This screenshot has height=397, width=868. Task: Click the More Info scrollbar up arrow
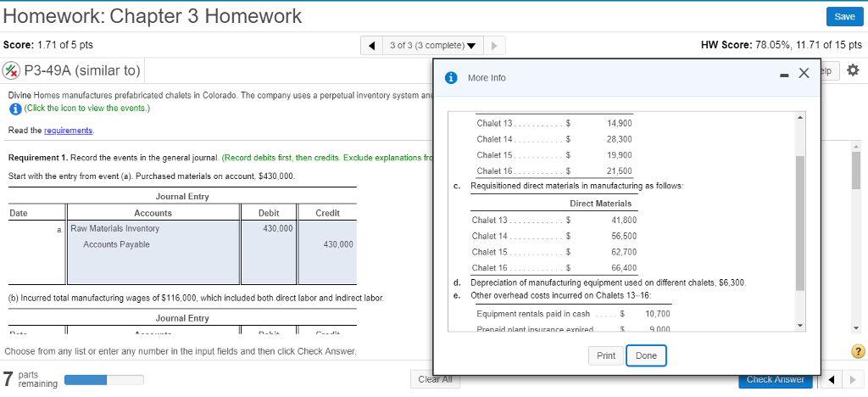[800, 118]
